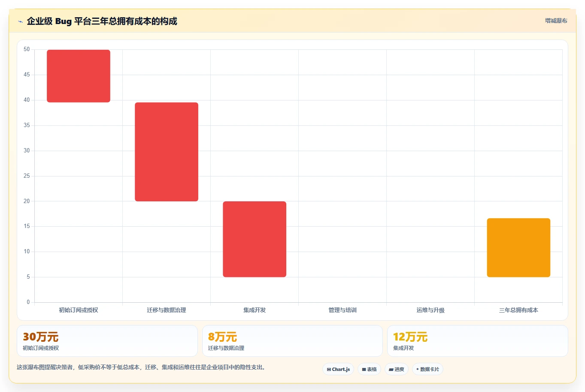
Task: Click the red 集成开发 waterfall bar
Action: point(255,239)
